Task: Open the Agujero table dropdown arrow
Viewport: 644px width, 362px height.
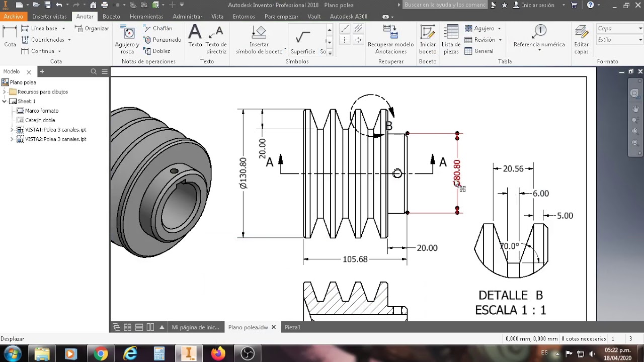Action: click(x=499, y=29)
